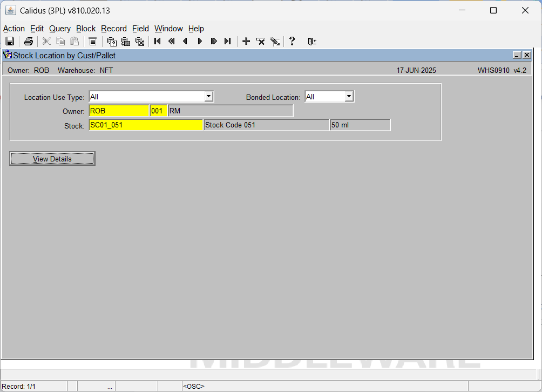This screenshot has height=392, width=542.
Task: Click the Print toolbar icon
Action: [x=29, y=42]
